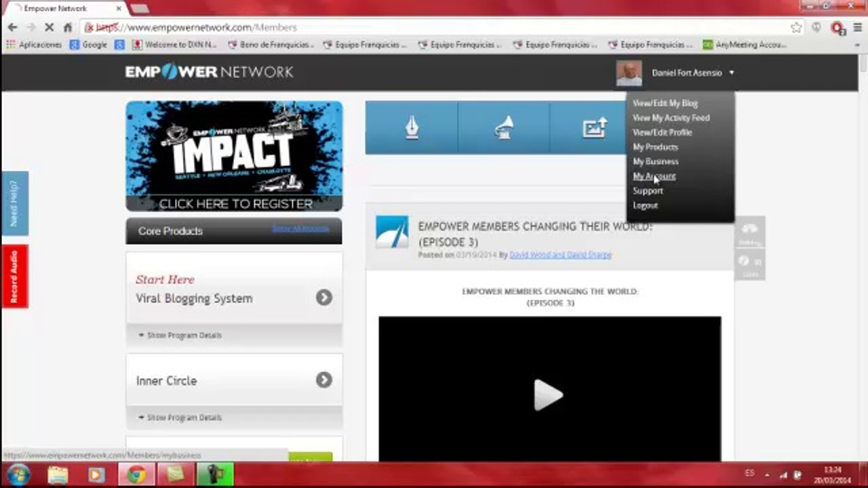Bookmark this page with the star icon
868x488 pixels.
click(796, 28)
